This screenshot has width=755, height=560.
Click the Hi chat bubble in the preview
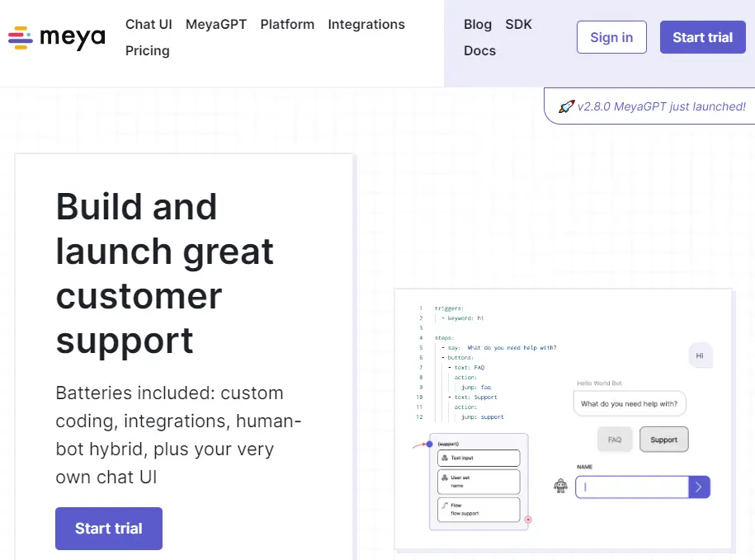[700, 355]
